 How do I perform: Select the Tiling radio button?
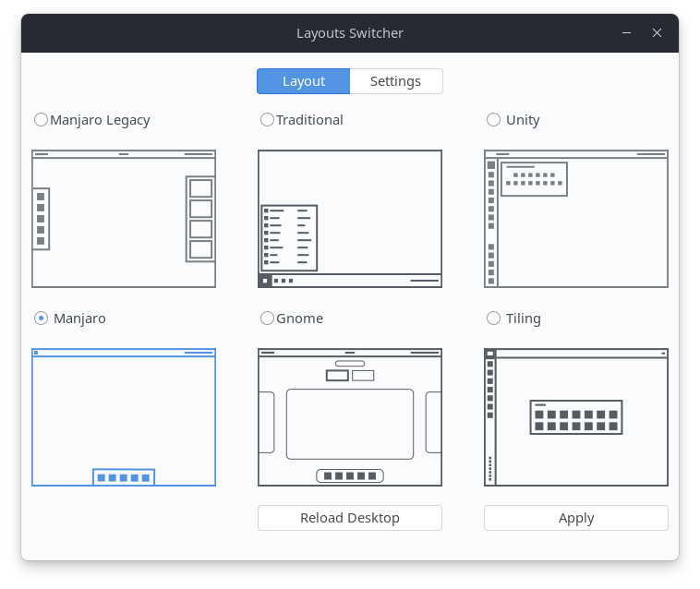click(x=493, y=319)
